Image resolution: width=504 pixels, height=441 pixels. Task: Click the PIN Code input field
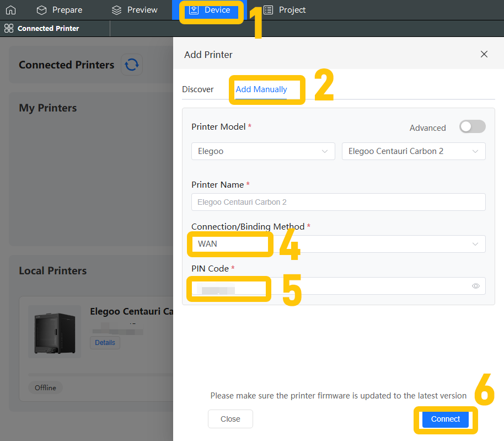tap(338, 286)
